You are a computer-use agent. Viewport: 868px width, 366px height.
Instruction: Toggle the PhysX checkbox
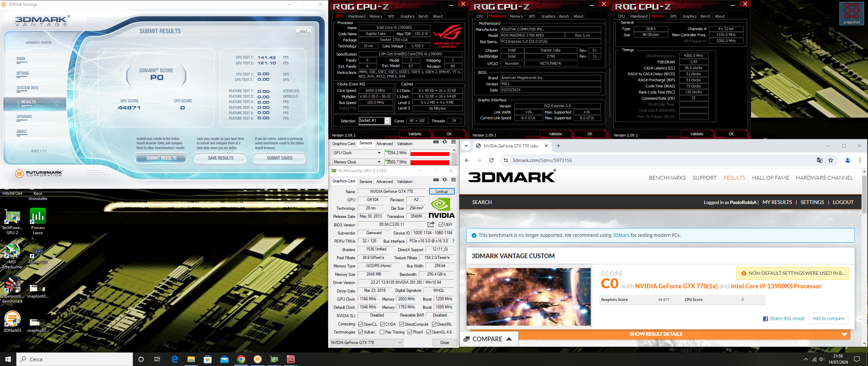click(x=410, y=332)
